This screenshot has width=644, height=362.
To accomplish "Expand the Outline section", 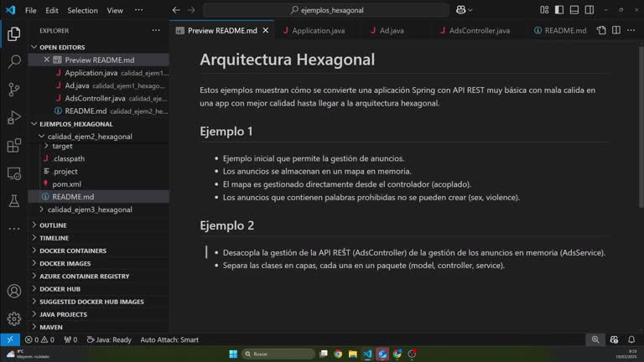I will pos(34,225).
